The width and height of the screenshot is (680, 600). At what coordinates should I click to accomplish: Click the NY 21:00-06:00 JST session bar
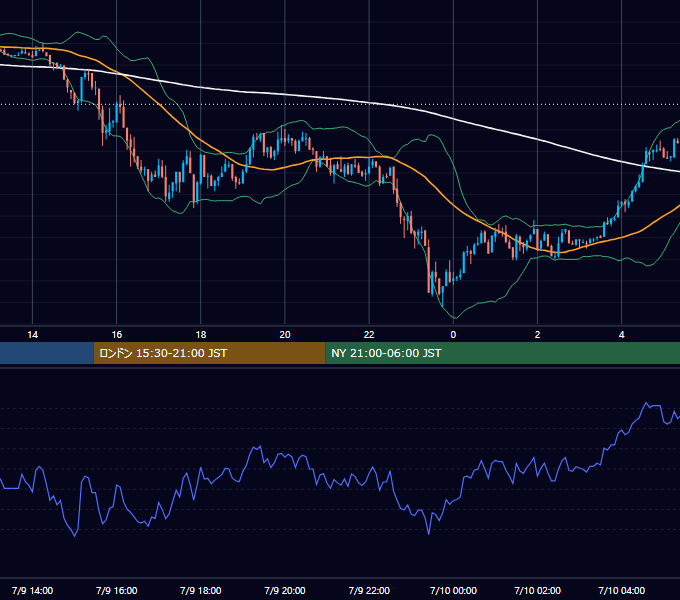pyautogui.click(x=502, y=353)
